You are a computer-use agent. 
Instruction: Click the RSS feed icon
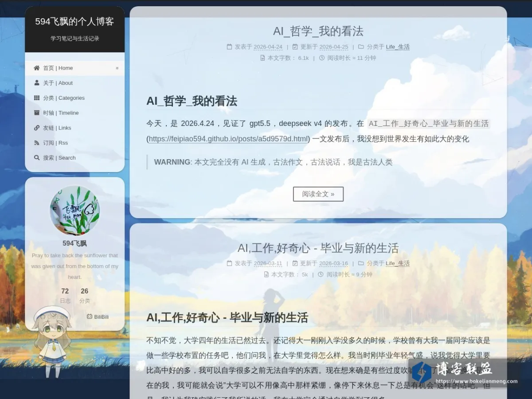coord(37,143)
